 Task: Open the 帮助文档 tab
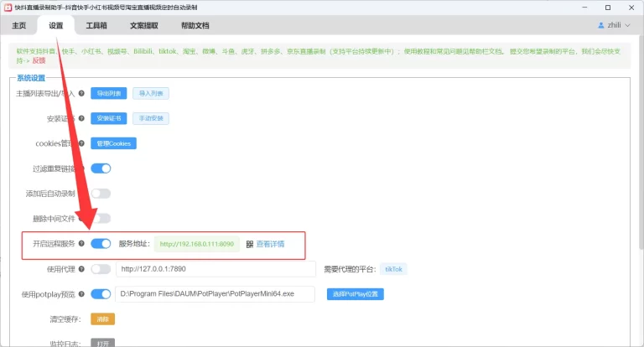(x=195, y=25)
